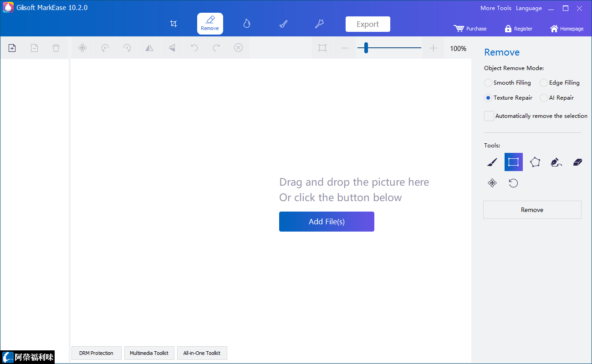
Task: Select the pen freehand tool
Action: click(x=556, y=162)
